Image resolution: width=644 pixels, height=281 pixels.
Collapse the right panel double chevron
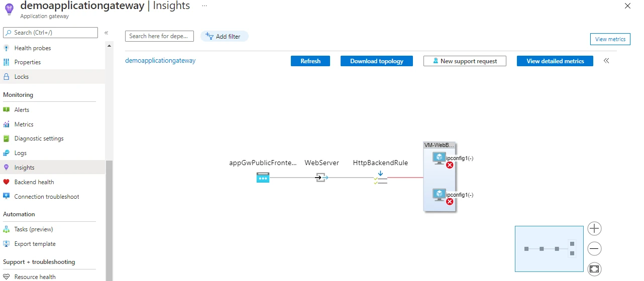point(606,61)
